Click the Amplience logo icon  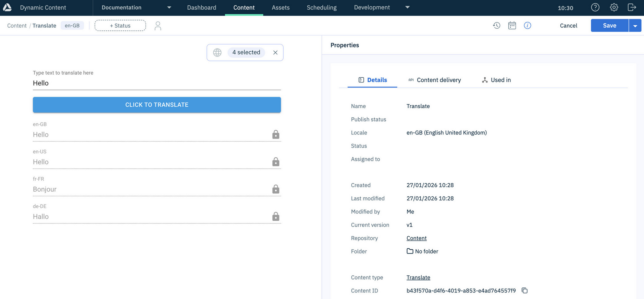(7, 7)
